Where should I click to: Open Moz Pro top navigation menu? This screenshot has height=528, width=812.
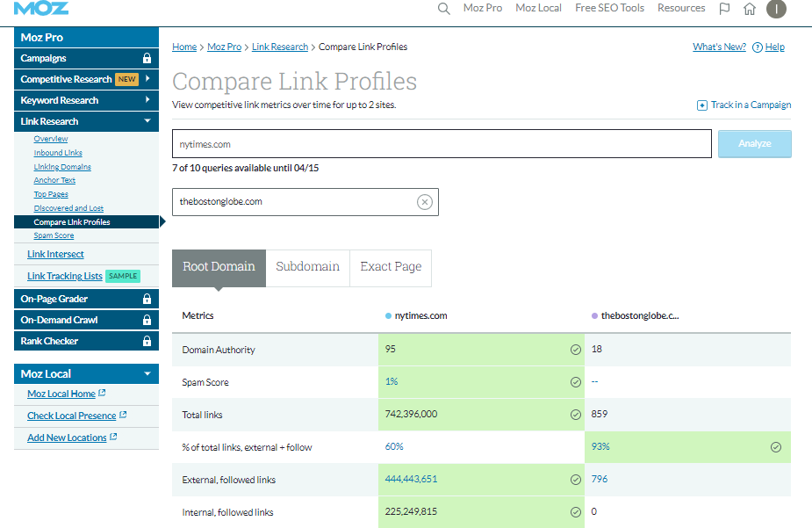(x=483, y=8)
